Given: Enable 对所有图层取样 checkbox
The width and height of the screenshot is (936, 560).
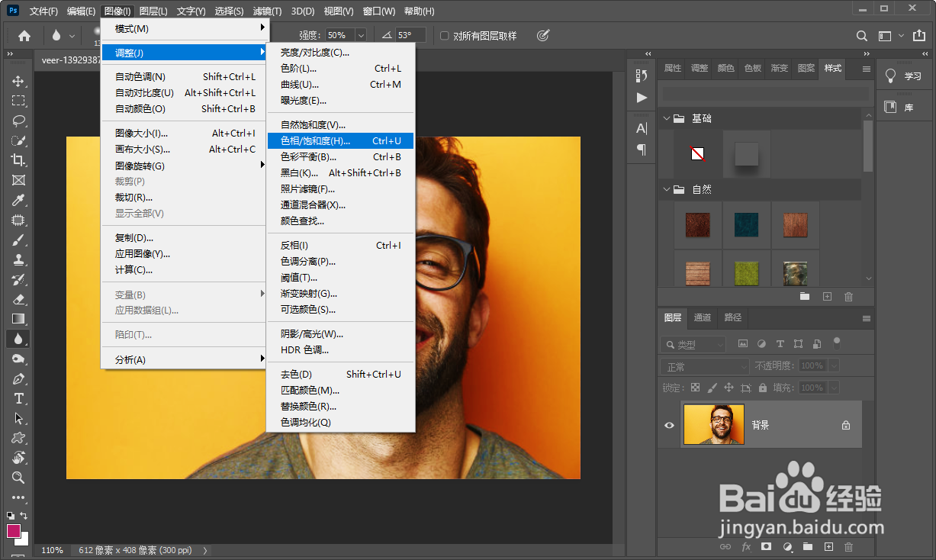Looking at the screenshot, I should click(445, 35).
